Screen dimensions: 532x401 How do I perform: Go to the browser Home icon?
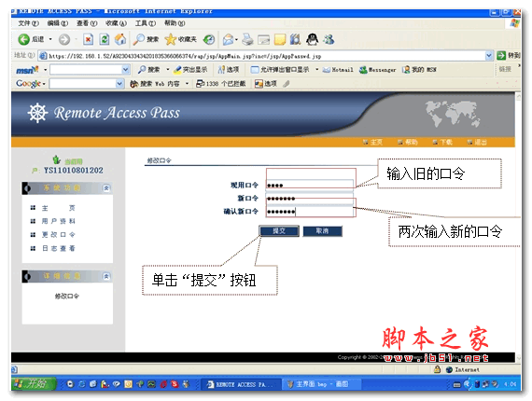coord(120,39)
